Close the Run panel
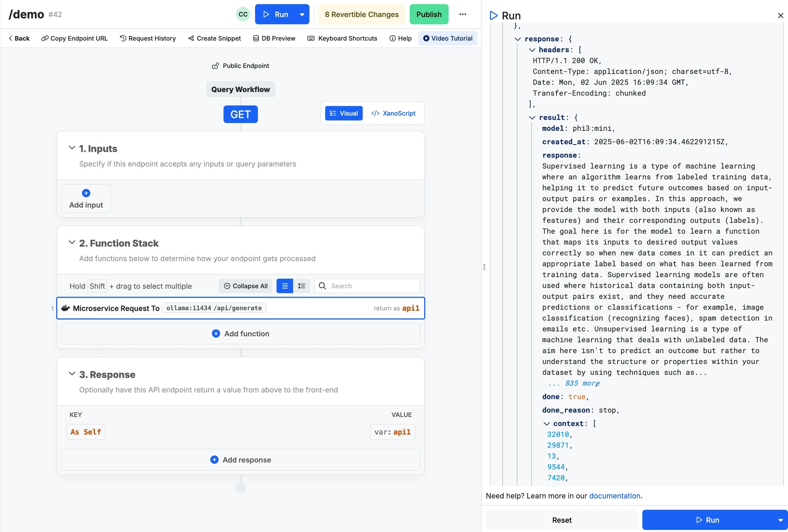This screenshot has width=788, height=532. click(x=780, y=15)
